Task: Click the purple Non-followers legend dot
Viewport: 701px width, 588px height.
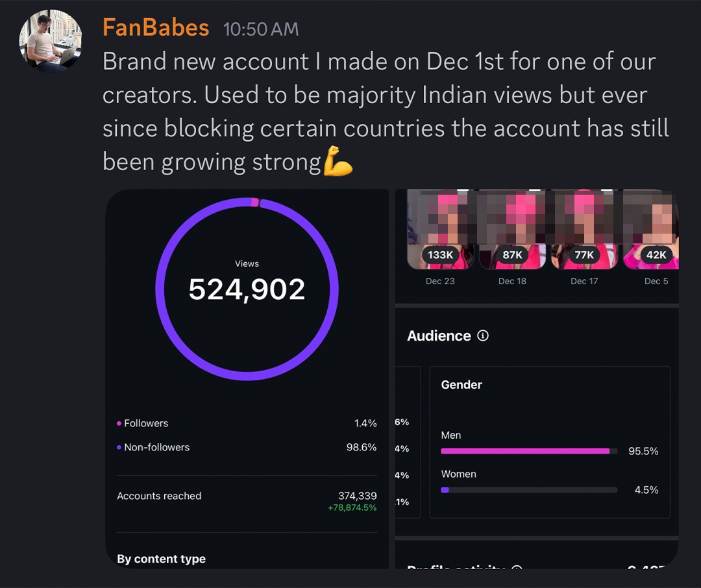Action: click(x=119, y=447)
